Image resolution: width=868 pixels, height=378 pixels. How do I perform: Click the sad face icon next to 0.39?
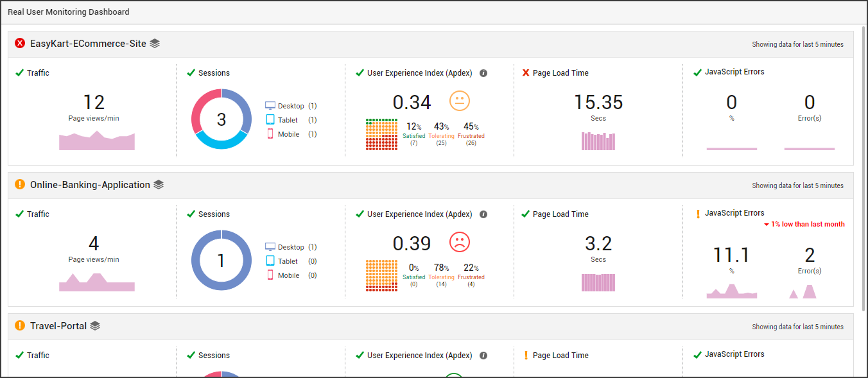click(460, 242)
